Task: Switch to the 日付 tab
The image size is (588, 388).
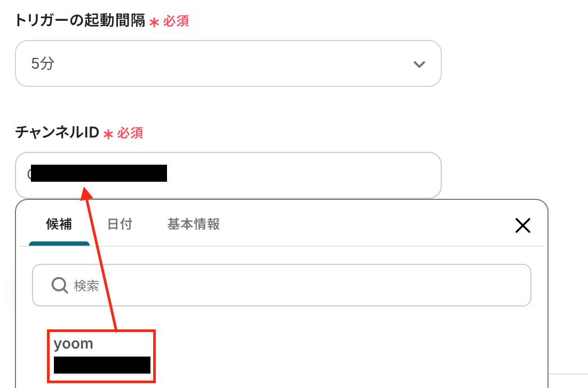Action: tap(120, 224)
